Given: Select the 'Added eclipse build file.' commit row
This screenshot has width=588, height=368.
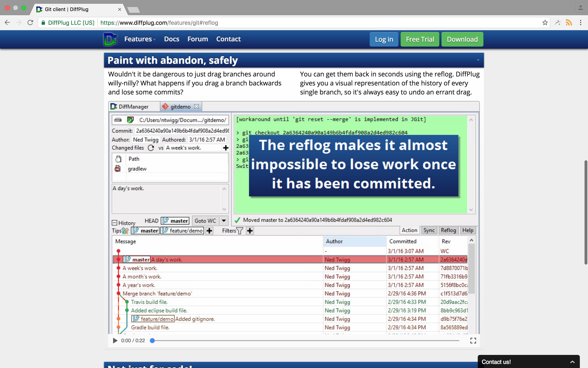Looking at the screenshot, I should 290,311.
